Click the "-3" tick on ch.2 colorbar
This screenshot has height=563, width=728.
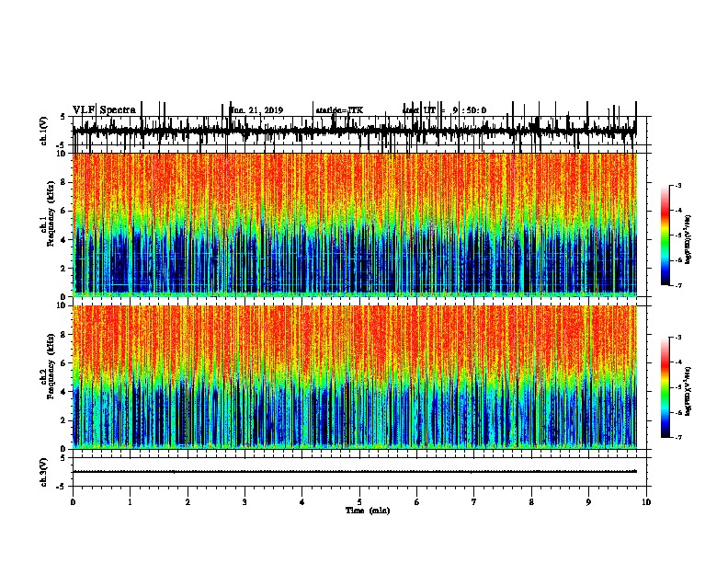678,338
